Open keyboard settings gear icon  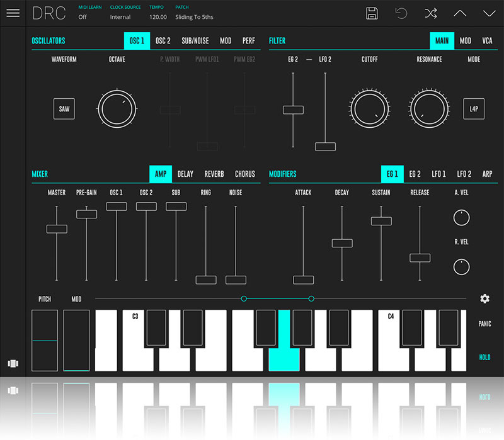484,299
